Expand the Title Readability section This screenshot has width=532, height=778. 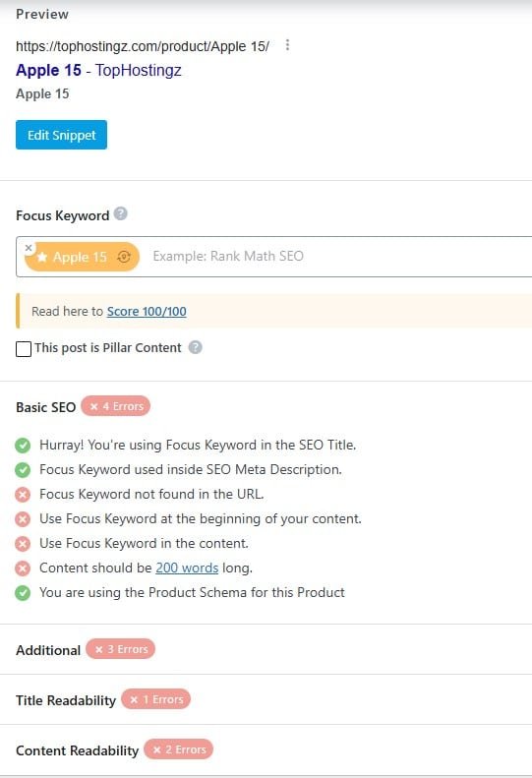tap(66, 700)
